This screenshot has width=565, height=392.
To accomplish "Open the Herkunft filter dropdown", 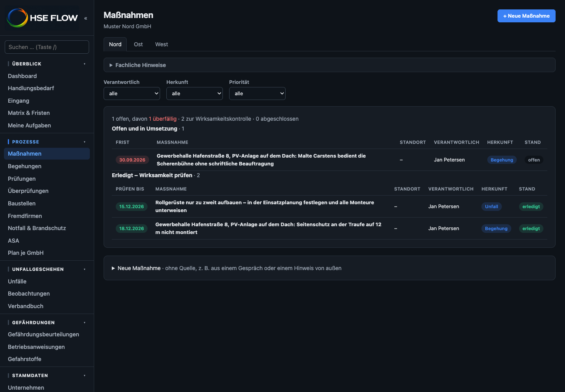I will tap(195, 93).
